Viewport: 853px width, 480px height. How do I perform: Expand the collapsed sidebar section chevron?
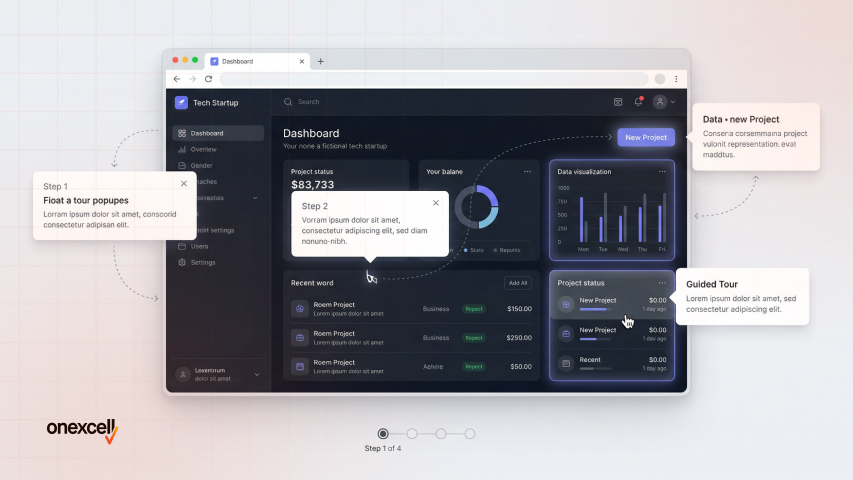click(255, 198)
